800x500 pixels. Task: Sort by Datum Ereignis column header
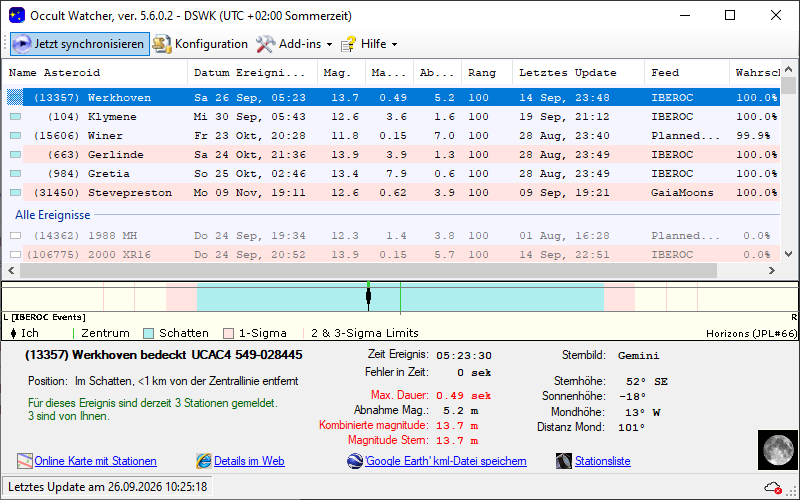[253, 72]
